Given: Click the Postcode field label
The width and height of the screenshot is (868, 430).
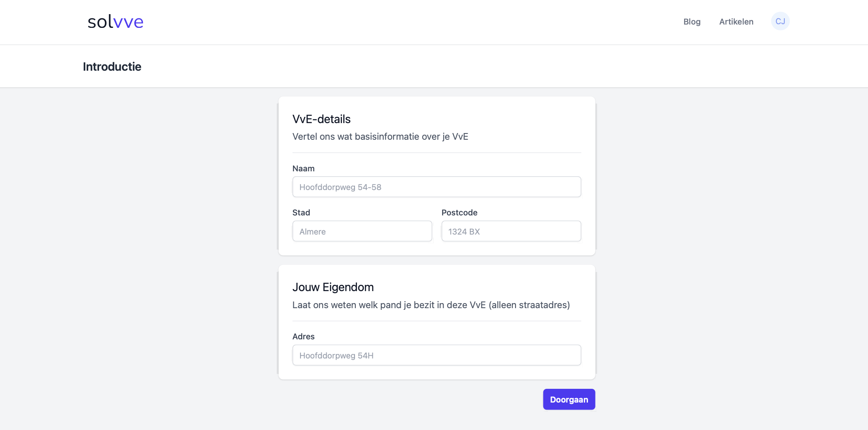Looking at the screenshot, I should click(x=459, y=213).
